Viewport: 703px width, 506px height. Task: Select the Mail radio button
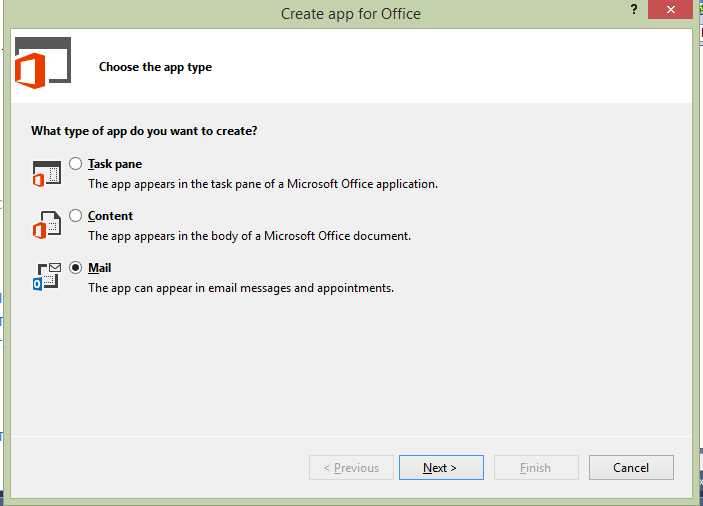75,268
